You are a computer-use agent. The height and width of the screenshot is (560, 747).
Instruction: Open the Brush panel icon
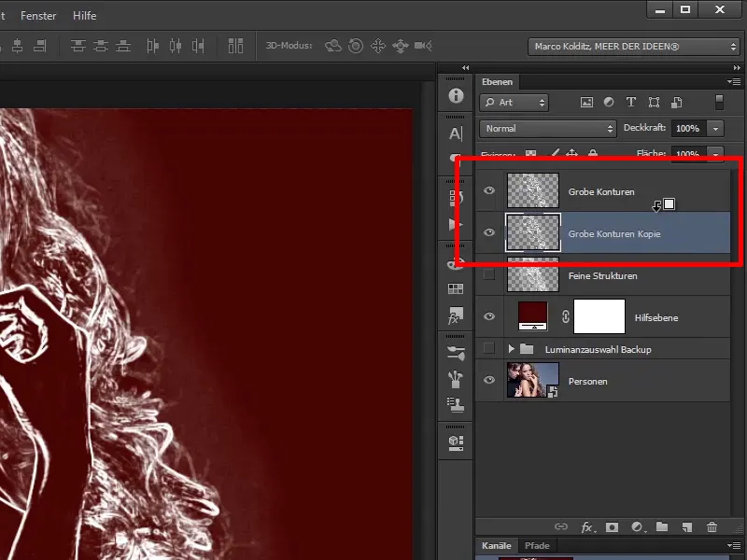click(456, 353)
